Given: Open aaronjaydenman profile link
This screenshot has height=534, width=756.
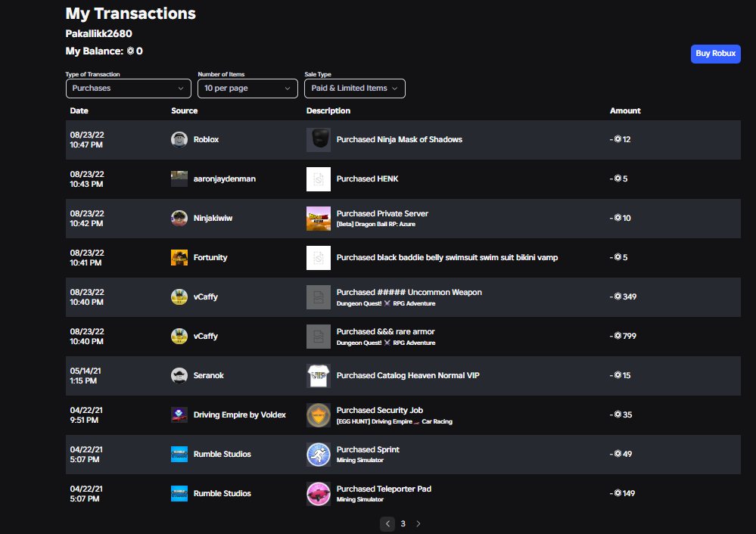Looking at the screenshot, I should point(225,179).
